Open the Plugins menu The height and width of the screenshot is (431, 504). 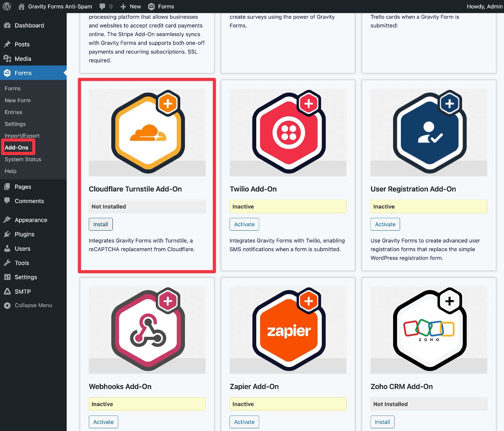[24, 234]
